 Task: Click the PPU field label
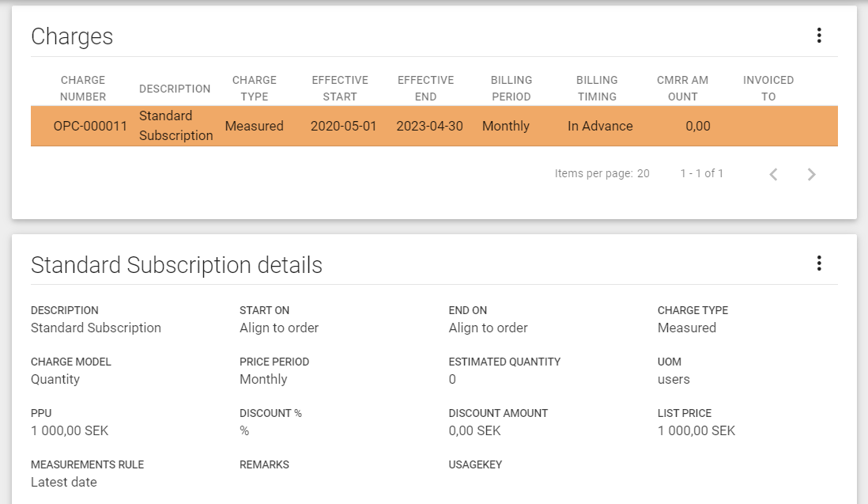tap(41, 413)
